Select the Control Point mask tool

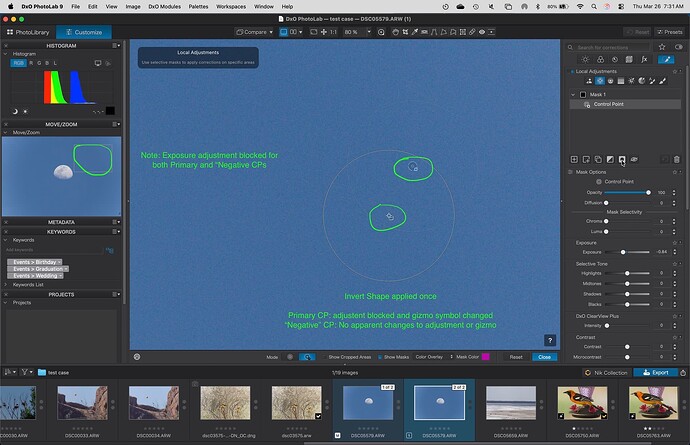tap(600, 81)
